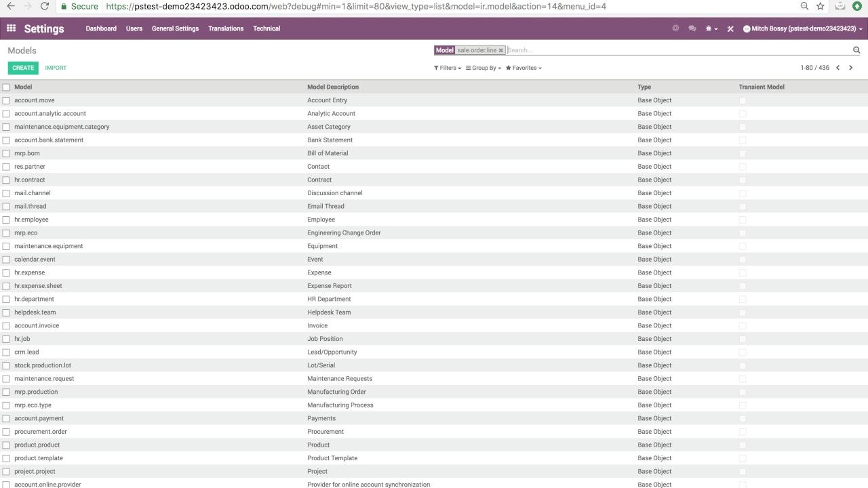
Task: Click the browser address bar URL
Action: coord(356,6)
